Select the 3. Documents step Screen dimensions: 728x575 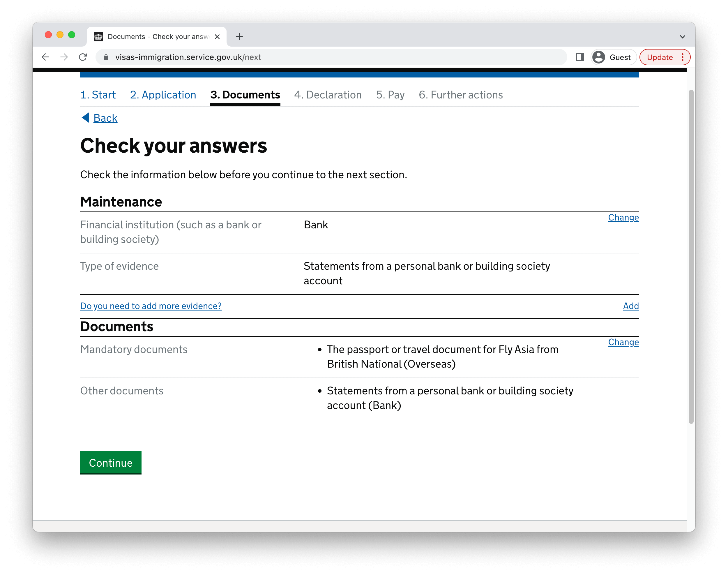[245, 95]
